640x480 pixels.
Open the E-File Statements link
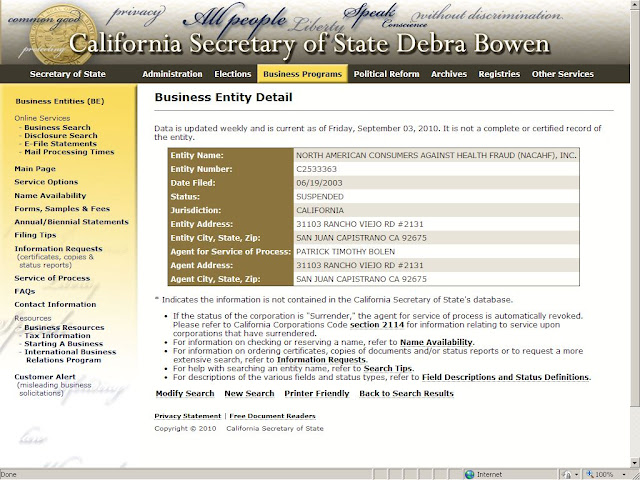[60, 144]
